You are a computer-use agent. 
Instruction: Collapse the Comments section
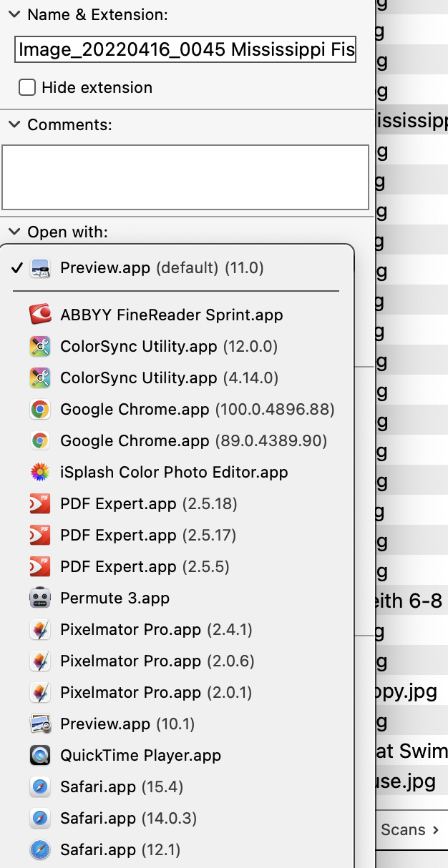tap(14, 124)
